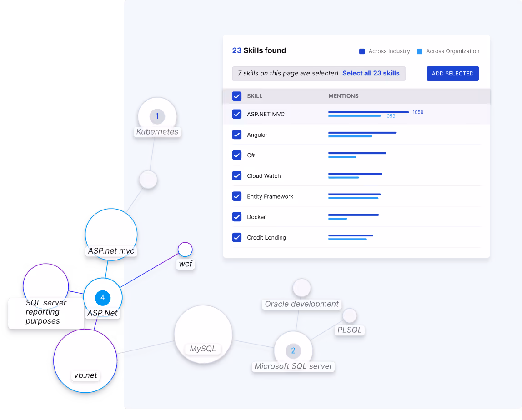Uncheck the Credit Lending skill checkbox
522x420 pixels.
237,238
